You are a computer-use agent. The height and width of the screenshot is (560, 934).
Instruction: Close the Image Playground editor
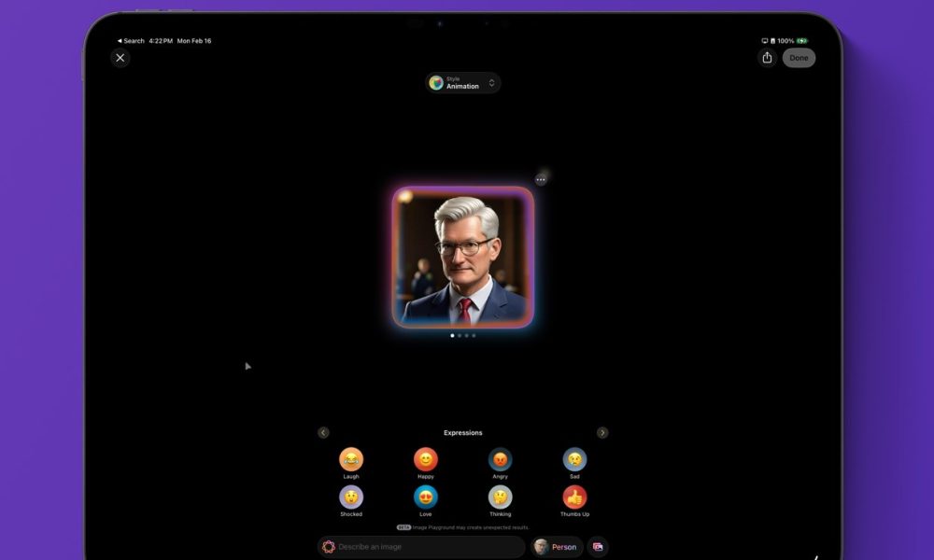120,58
